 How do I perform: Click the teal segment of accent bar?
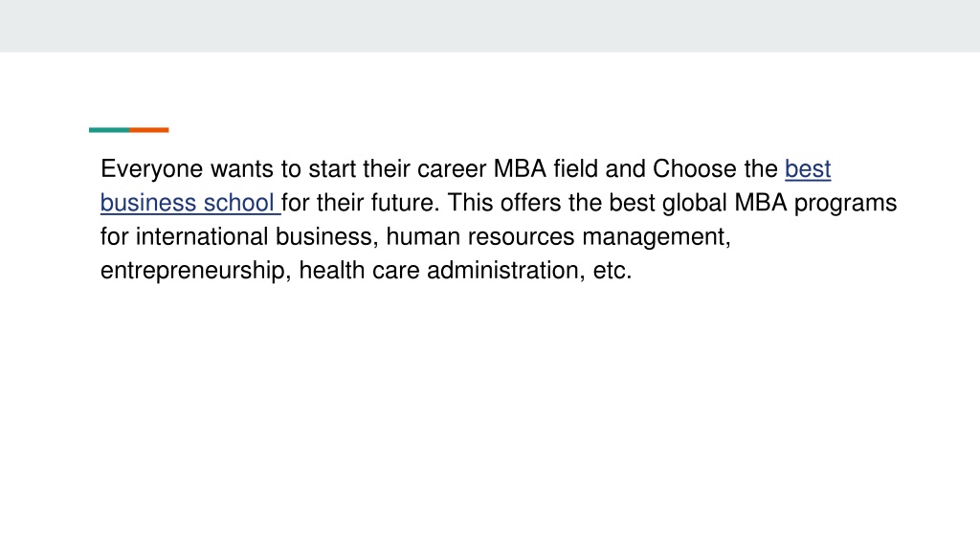(x=109, y=130)
